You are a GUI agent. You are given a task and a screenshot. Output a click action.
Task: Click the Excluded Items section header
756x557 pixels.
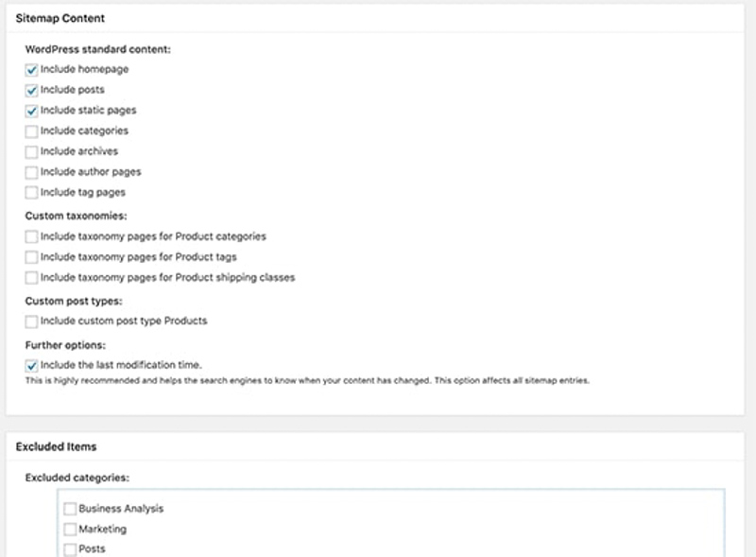coord(56,446)
